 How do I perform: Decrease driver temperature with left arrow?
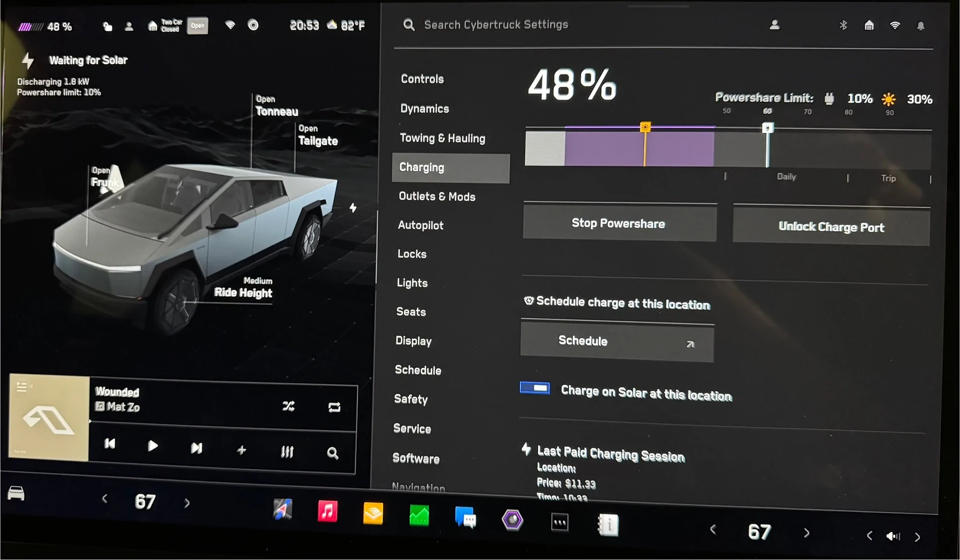coord(105,499)
